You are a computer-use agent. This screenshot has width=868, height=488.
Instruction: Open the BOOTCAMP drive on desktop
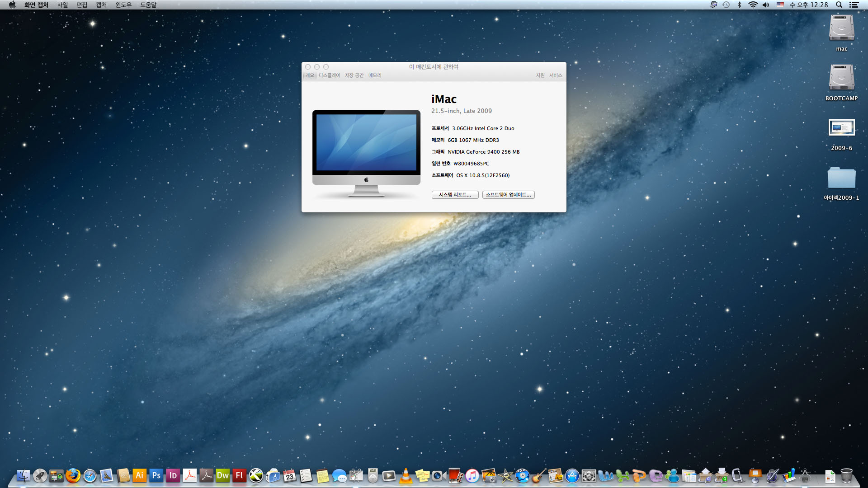[841, 78]
